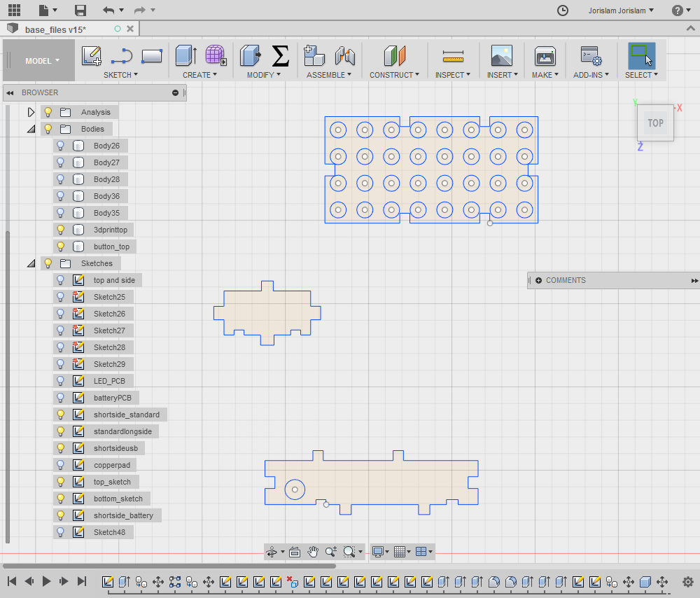This screenshot has height=598, width=700.
Task: Jump to the timeline end
Action: (82, 581)
